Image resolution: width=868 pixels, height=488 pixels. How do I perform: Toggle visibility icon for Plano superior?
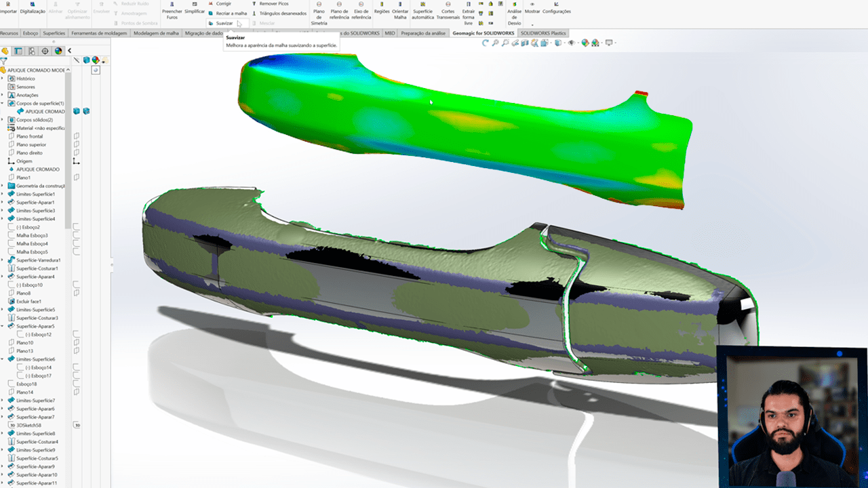(77, 144)
